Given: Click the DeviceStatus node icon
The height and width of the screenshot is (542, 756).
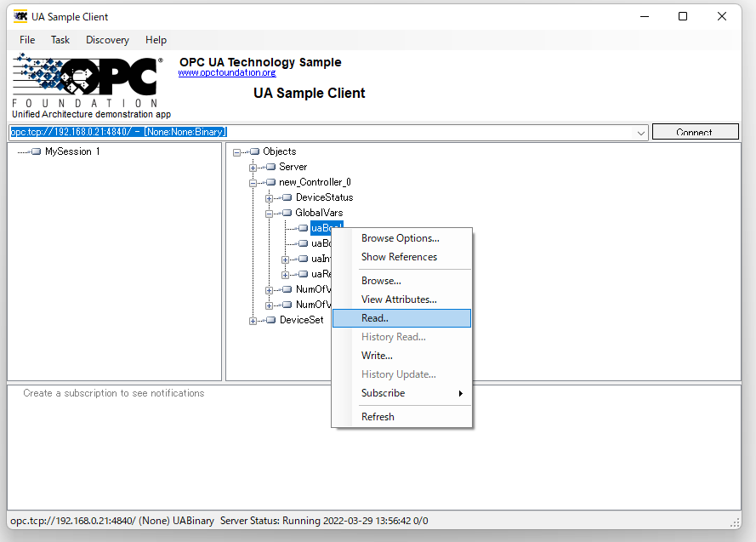Looking at the screenshot, I should click(287, 197).
